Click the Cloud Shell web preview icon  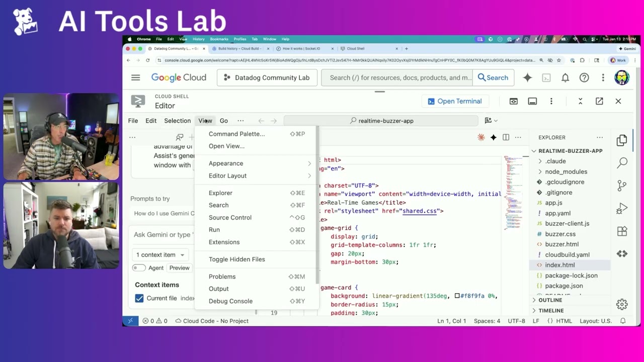[513, 101]
